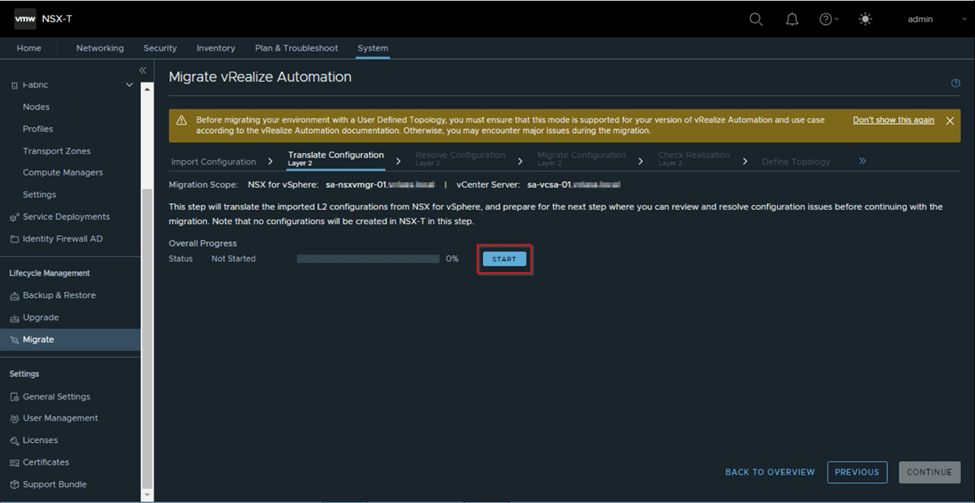Screen dimensions: 975x503
Task: Click Don't show this again link
Action: click(893, 120)
